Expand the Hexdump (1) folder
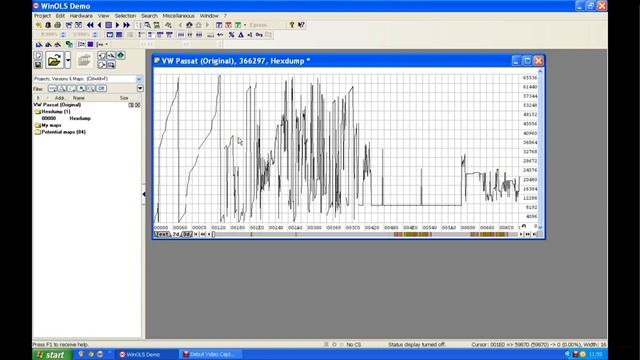Image resolution: width=640 pixels, height=360 pixels. coord(52,111)
